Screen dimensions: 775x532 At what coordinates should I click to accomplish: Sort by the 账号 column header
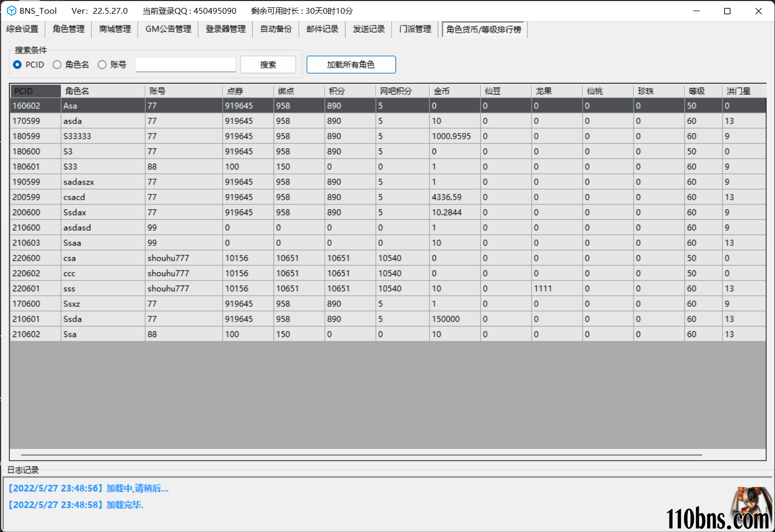click(184, 91)
